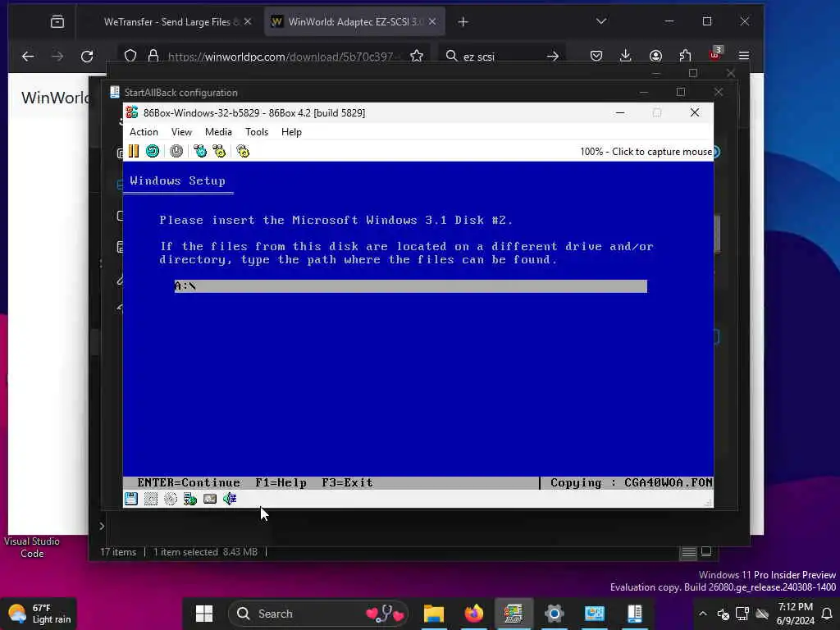Open the weather widget 67°F Light rain
This screenshot has height=630, width=840.
(x=39, y=614)
